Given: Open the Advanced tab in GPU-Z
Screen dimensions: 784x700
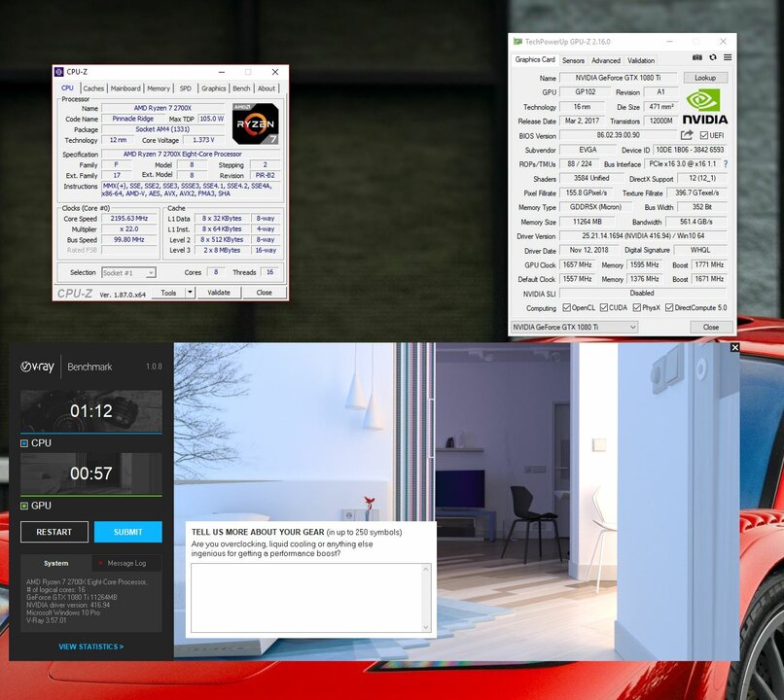Looking at the screenshot, I should pos(605,60).
